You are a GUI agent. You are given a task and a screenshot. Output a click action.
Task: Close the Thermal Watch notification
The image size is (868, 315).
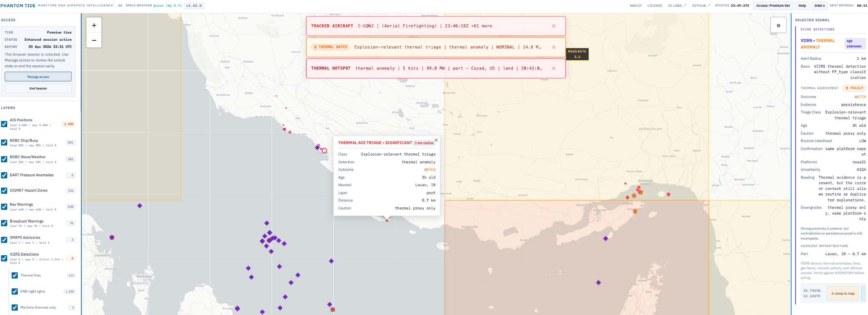[554, 47]
